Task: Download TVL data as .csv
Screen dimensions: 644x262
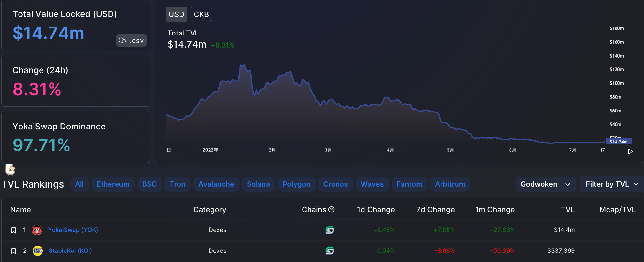Action: (x=131, y=41)
